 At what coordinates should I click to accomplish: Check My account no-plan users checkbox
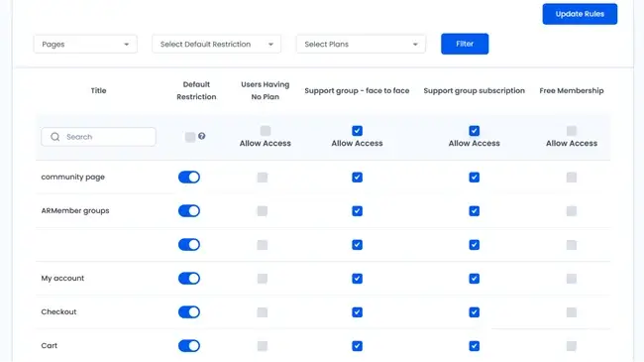263,279
